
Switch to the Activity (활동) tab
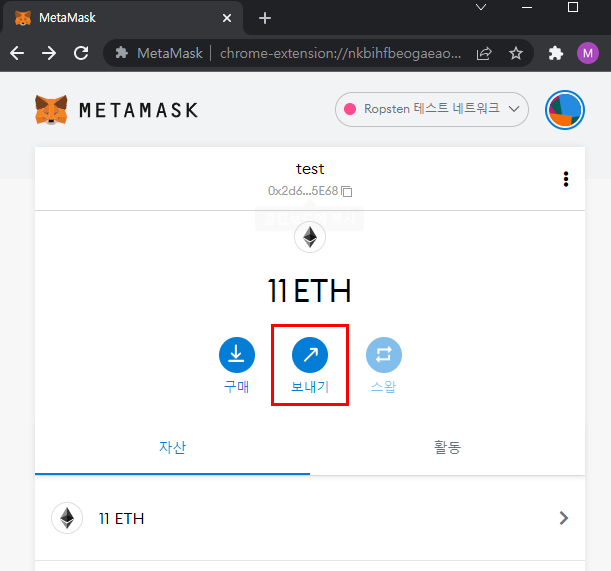point(447,447)
